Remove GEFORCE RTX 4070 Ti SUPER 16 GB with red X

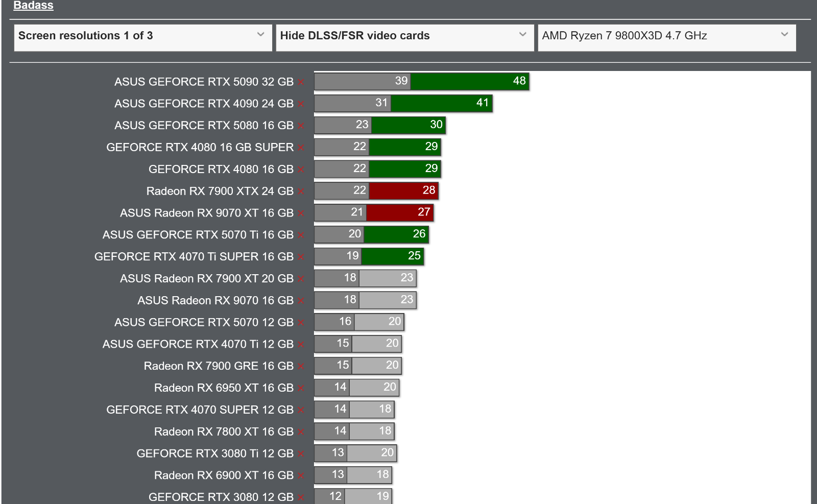click(301, 257)
